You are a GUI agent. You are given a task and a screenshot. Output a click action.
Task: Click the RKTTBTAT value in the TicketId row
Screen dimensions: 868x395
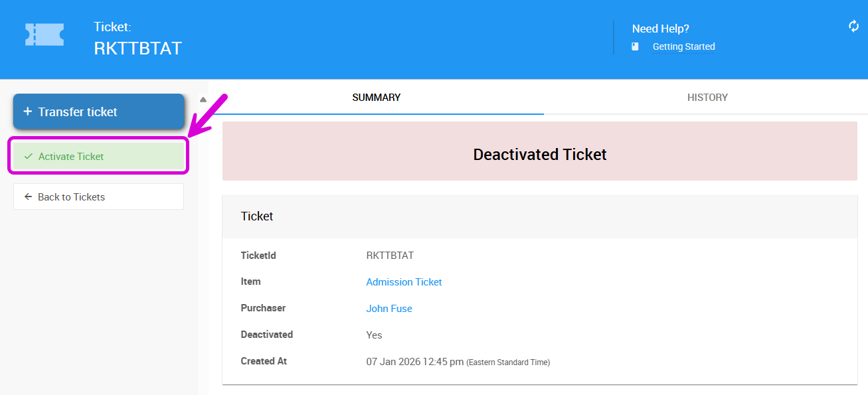coord(389,256)
